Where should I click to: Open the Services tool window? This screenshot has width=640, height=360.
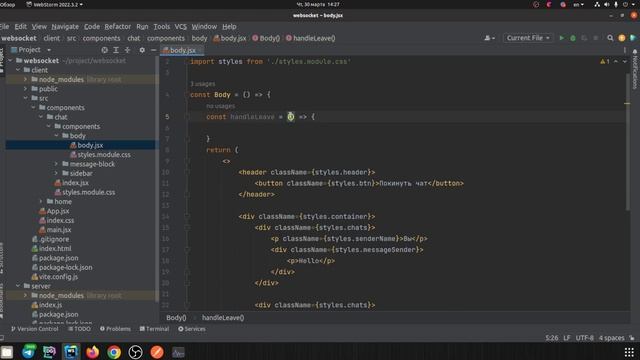[192, 329]
